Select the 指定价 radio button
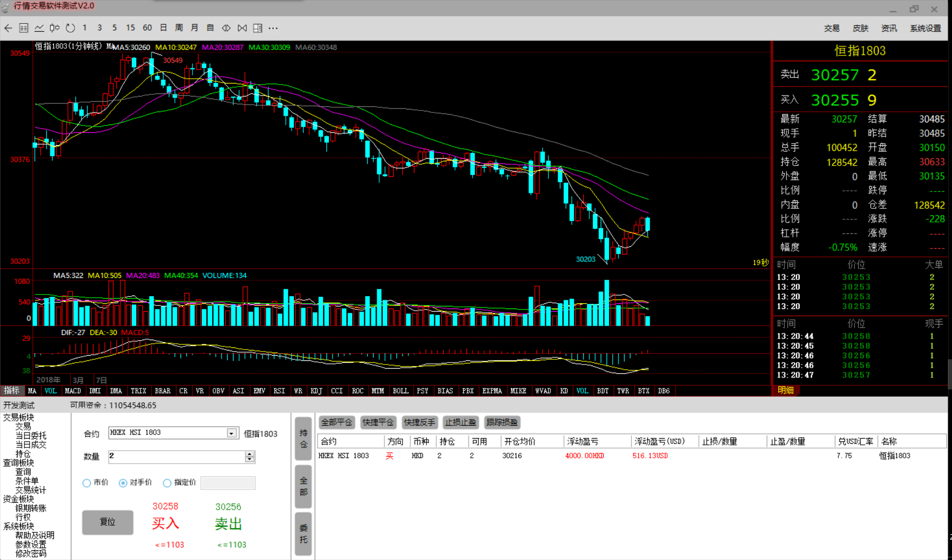 (167, 483)
